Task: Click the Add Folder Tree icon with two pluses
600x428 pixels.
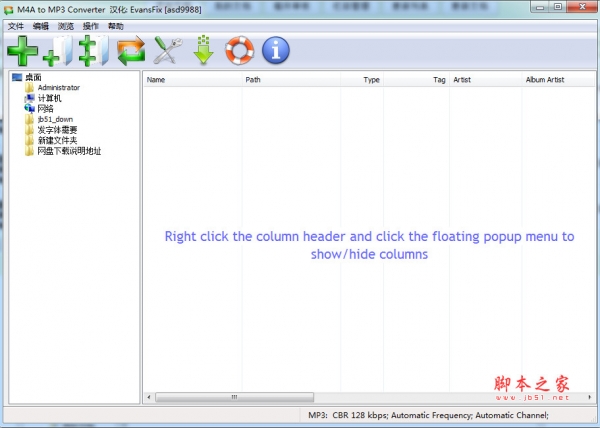Action: click(x=93, y=50)
